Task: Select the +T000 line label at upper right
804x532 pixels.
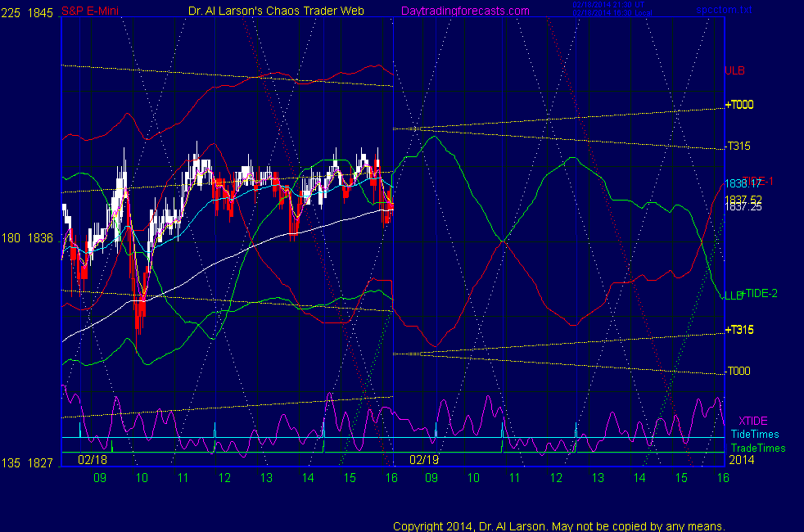Action: click(739, 105)
